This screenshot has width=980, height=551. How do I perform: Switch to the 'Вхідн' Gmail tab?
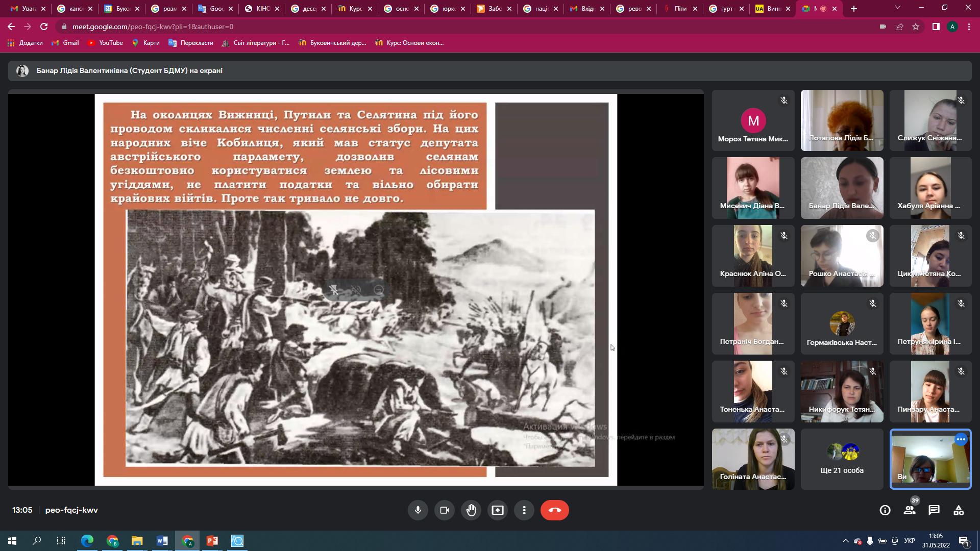coord(587,9)
